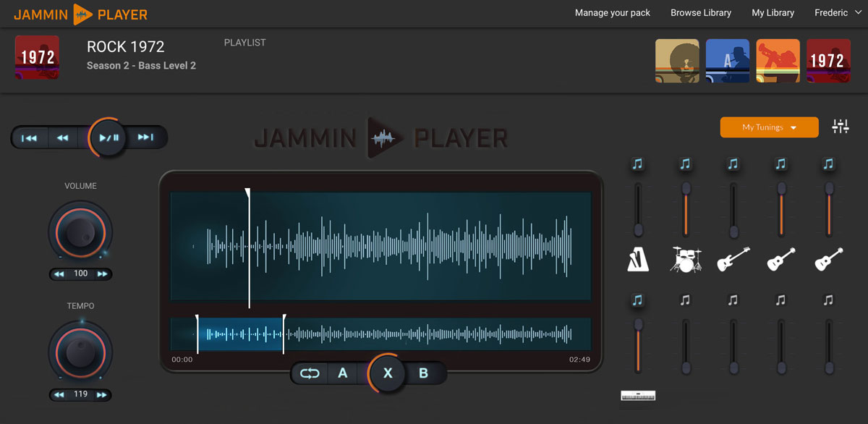
Task: Toggle the loop button
Action: click(310, 373)
